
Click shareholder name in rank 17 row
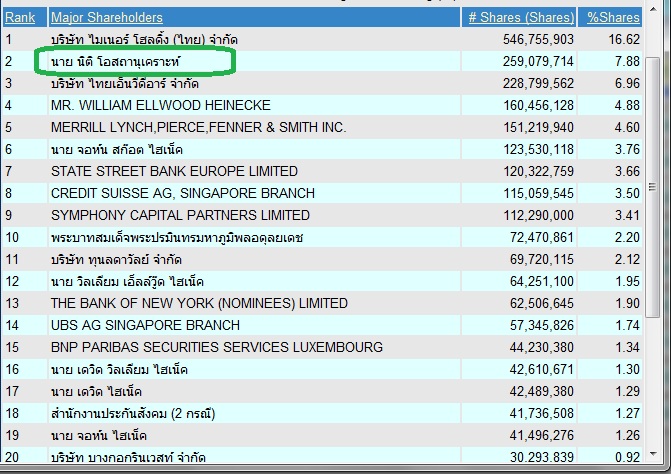[x=96, y=391]
